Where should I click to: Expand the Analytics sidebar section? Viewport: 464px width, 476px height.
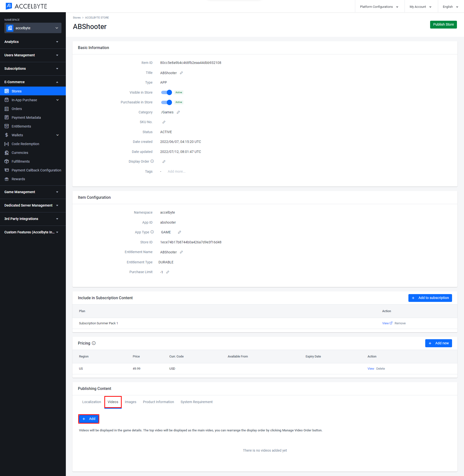coord(33,42)
